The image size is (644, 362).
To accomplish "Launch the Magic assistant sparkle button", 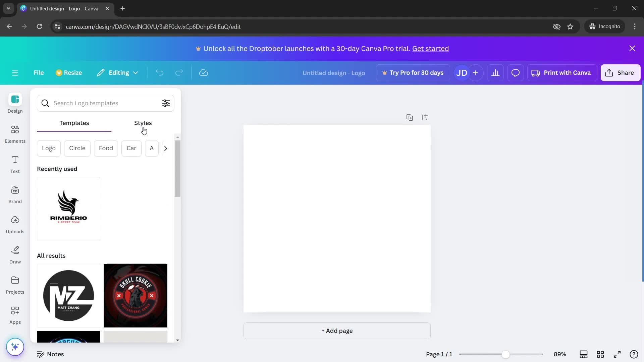I will (15, 347).
